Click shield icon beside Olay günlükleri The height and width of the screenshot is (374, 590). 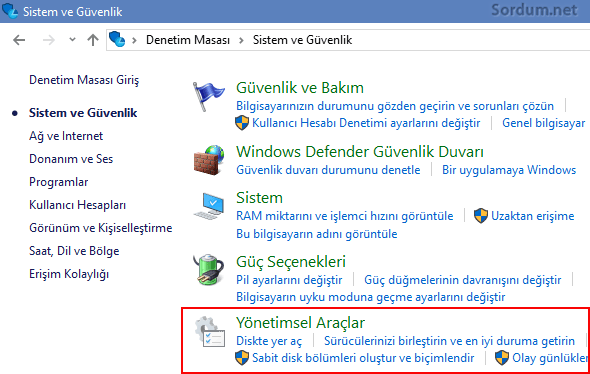pos(502,358)
